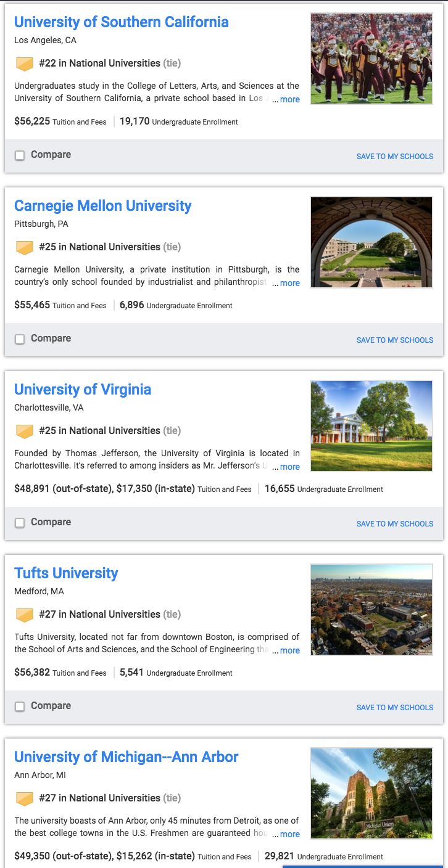Check Compare box for University of Southern California
This screenshot has width=448, height=868.
tap(20, 155)
